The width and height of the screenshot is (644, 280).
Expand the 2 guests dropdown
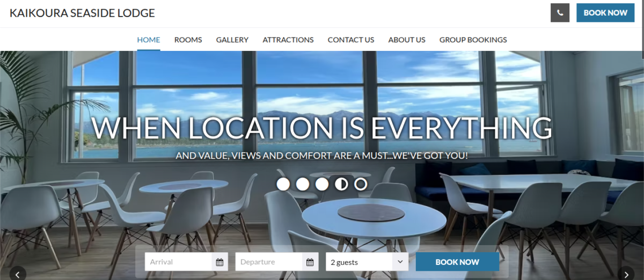[367, 262]
